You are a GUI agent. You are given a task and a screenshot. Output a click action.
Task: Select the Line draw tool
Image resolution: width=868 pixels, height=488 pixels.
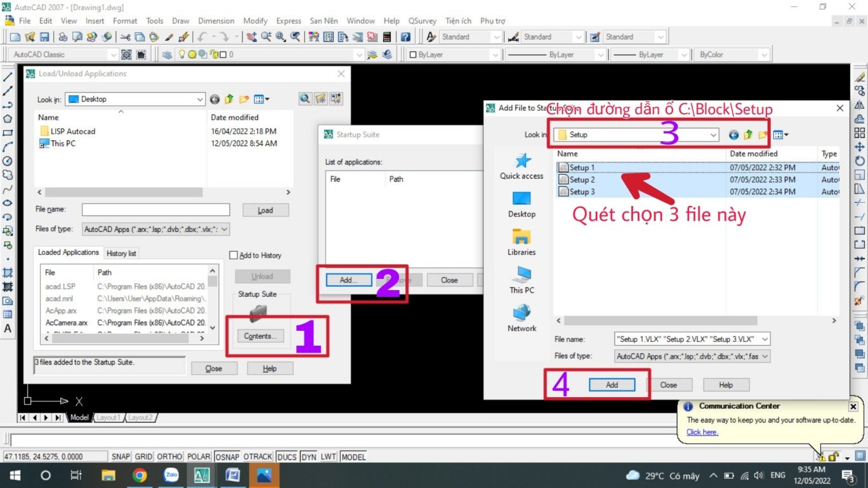[8, 77]
